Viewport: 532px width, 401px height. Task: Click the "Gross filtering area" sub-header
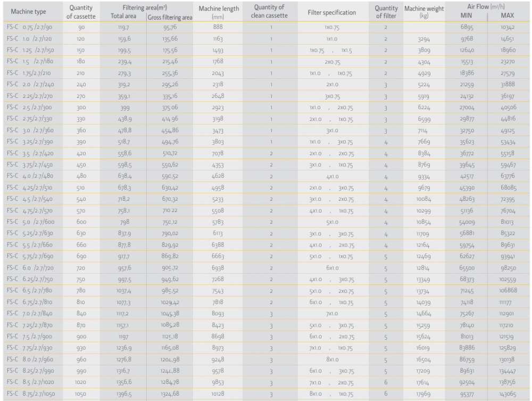[x=170, y=18]
